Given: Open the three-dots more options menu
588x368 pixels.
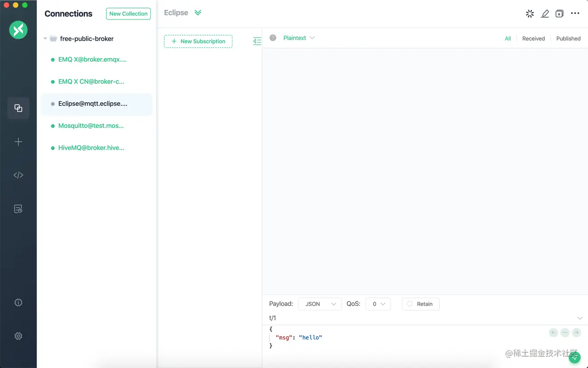Looking at the screenshot, I should pos(575,14).
